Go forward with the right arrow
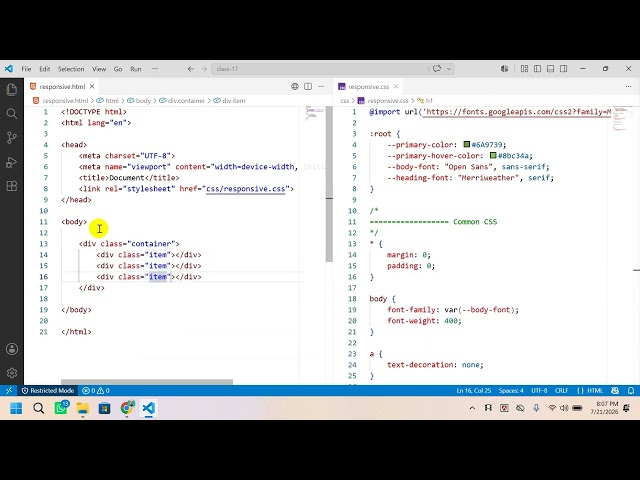The width and height of the screenshot is (640, 480). tap(204, 69)
